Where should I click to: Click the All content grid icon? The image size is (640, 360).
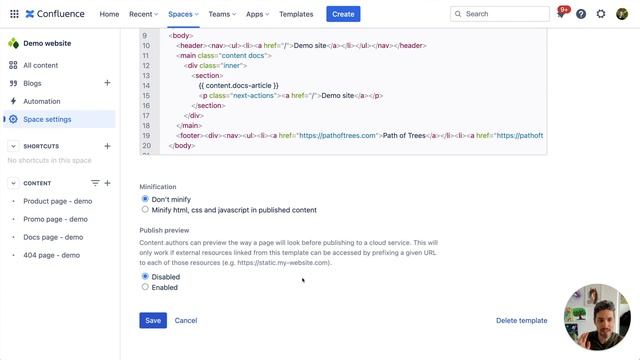[x=13, y=65]
